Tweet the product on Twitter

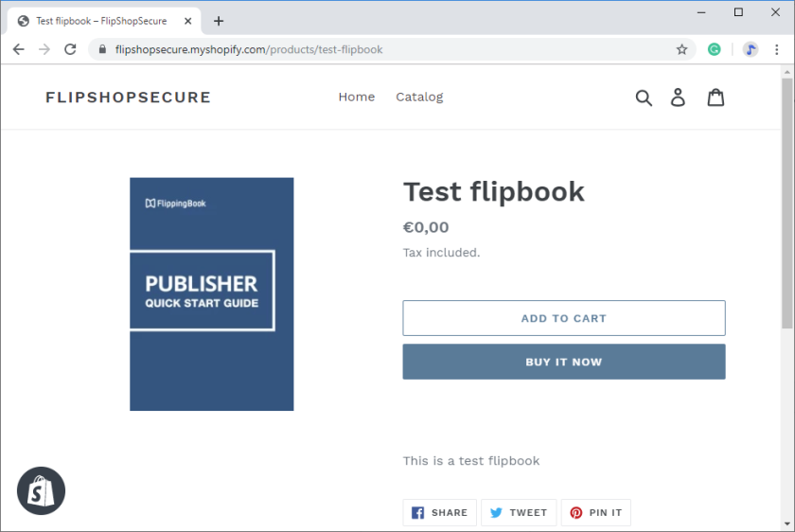(519, 512)
